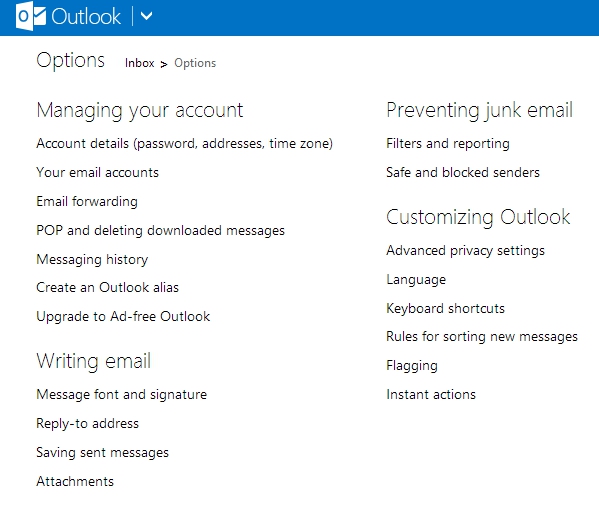Screen dimensions: 599x505
Task: Click the Managing your account heading
Action: pos(139,111)
